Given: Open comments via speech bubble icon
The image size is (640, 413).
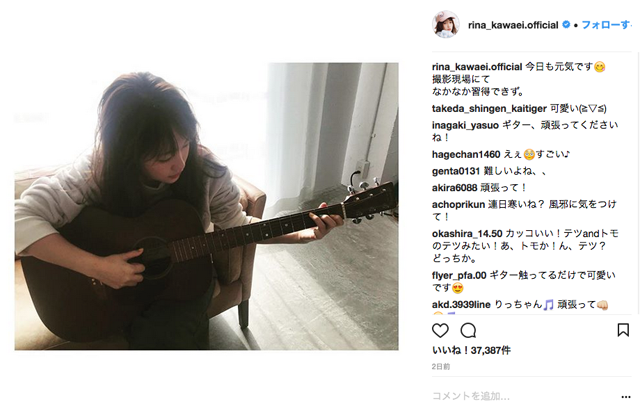Looking at the screenshot, I should tap(468, 330).
